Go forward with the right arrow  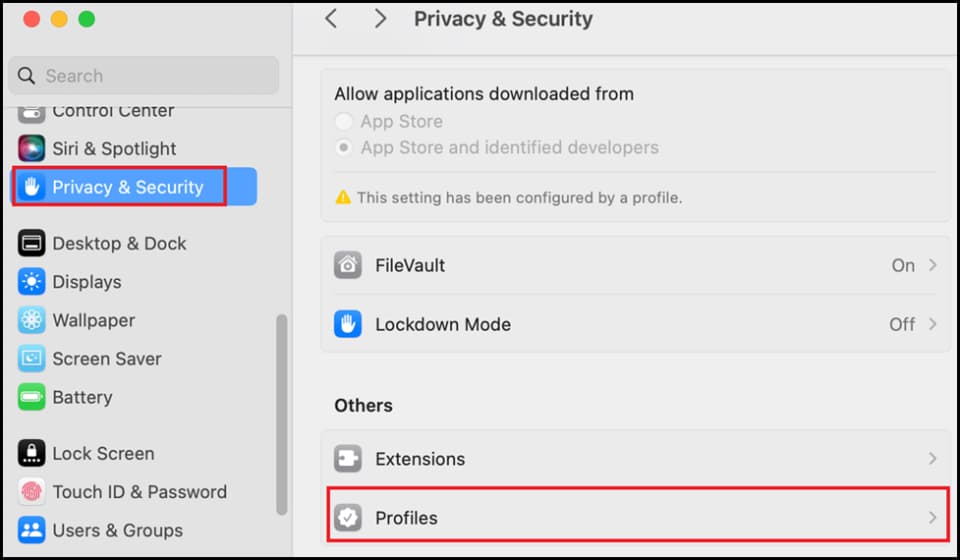(x=380, y=19)
